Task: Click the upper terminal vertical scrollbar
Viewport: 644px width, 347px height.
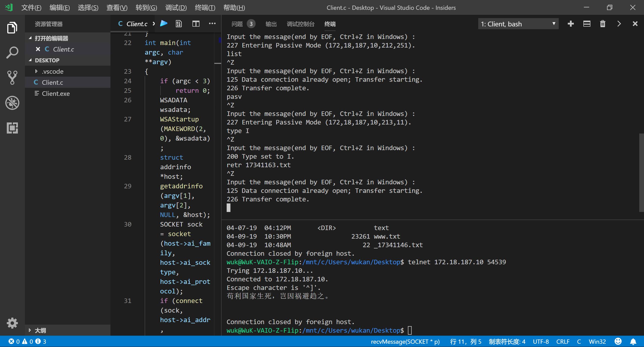Action: coord(641,172)
